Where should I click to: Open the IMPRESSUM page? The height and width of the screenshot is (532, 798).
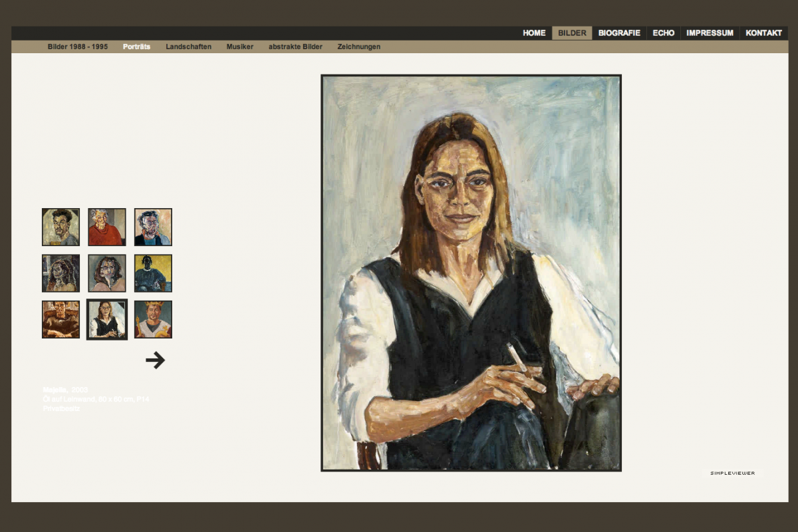pos(710,33)
